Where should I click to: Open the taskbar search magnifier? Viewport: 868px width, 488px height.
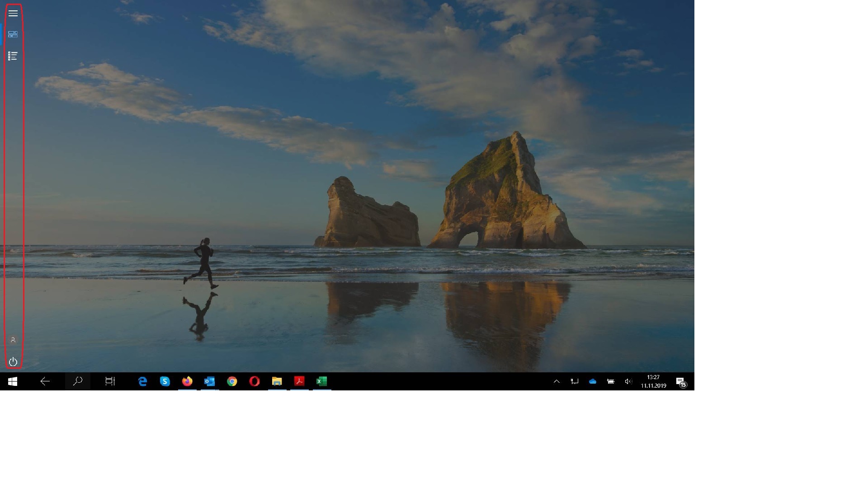pyautogui.click(x=78, y=381)
